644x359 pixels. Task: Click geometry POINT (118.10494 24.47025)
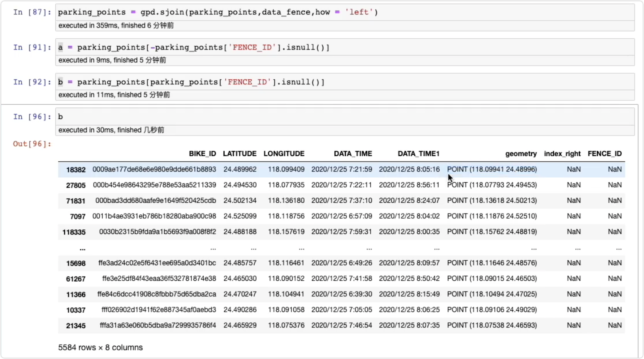click(492, 294)
